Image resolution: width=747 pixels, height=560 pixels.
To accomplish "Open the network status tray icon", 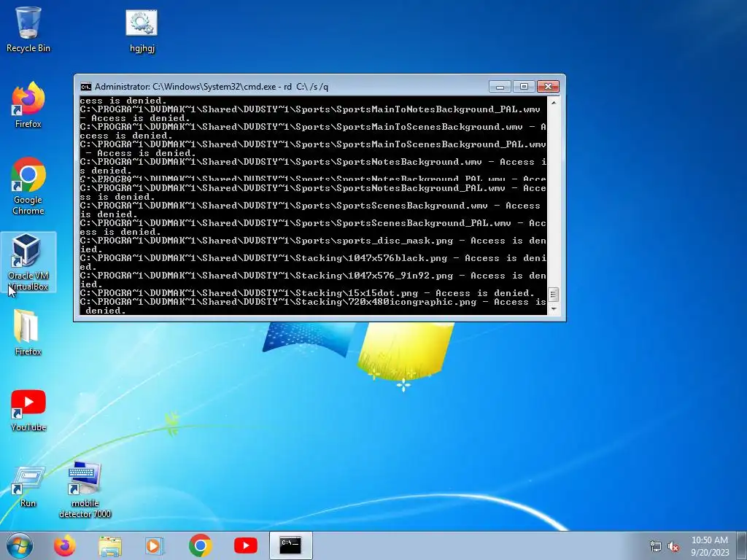I will (656, 547).
